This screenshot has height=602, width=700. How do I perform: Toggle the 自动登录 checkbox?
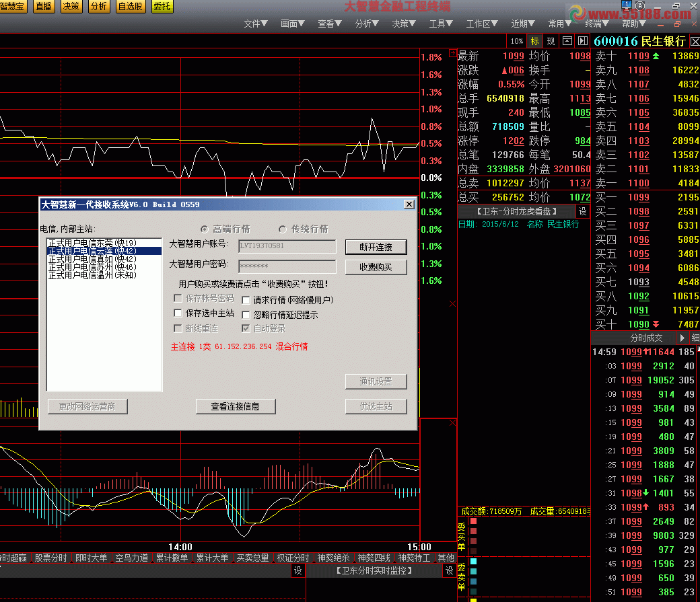pos(246,328)
